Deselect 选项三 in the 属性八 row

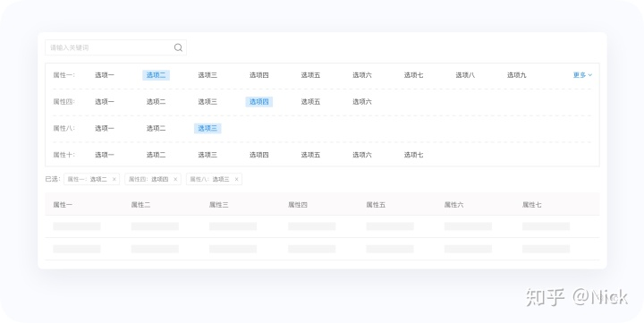208,128
